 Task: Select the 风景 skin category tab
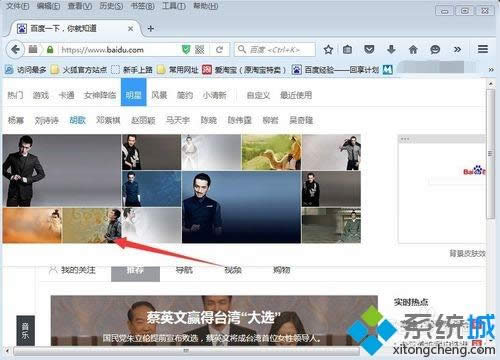click(159, 95)
